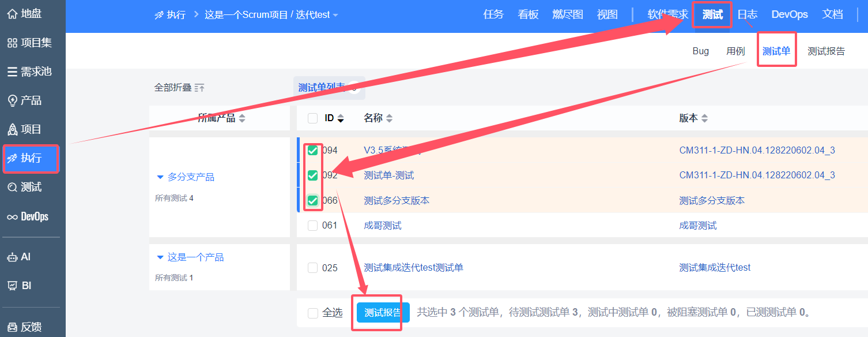Open the 测试多分支版本 test task name
The height and width of the screenshot is (337, 868).
tap(397, 201)
